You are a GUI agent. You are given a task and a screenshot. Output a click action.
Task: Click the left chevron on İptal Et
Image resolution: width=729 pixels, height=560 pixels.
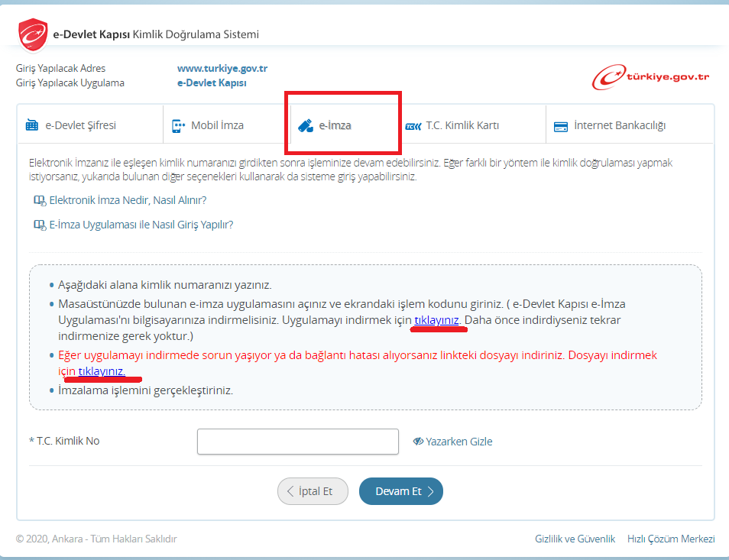(290, 491)
